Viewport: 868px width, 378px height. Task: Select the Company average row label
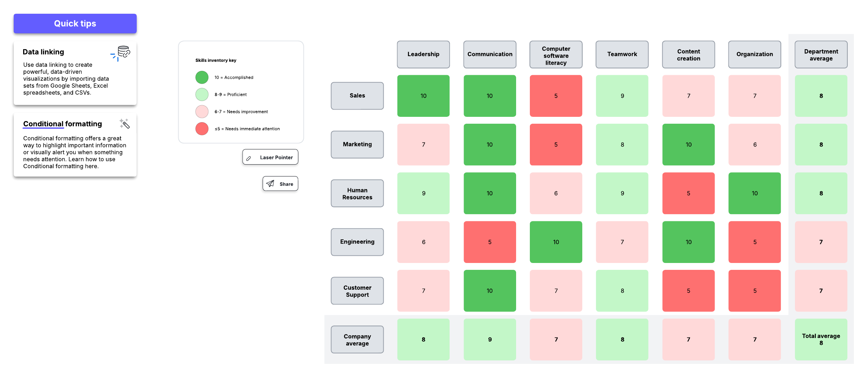(357, 340)
